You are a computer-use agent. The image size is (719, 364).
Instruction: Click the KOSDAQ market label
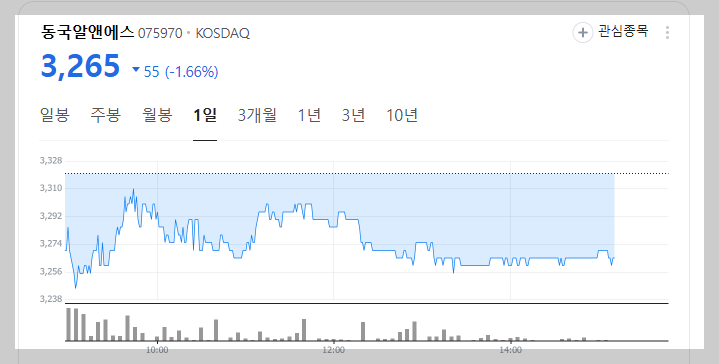coord(223,33)
